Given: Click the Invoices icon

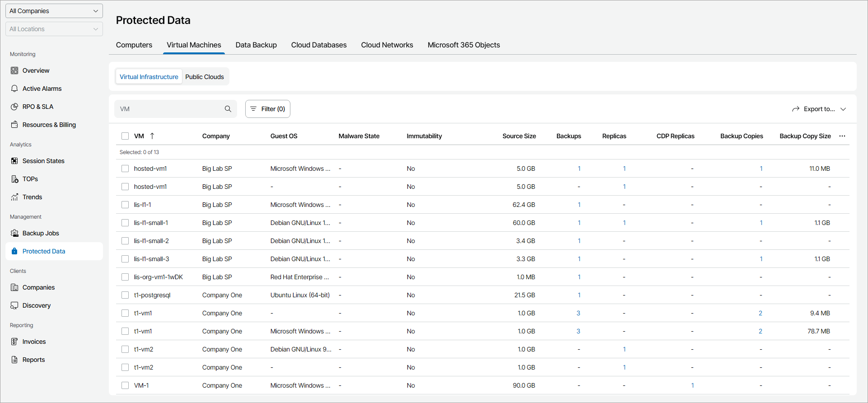Looking at the screenshot, I should pos(14,342).
